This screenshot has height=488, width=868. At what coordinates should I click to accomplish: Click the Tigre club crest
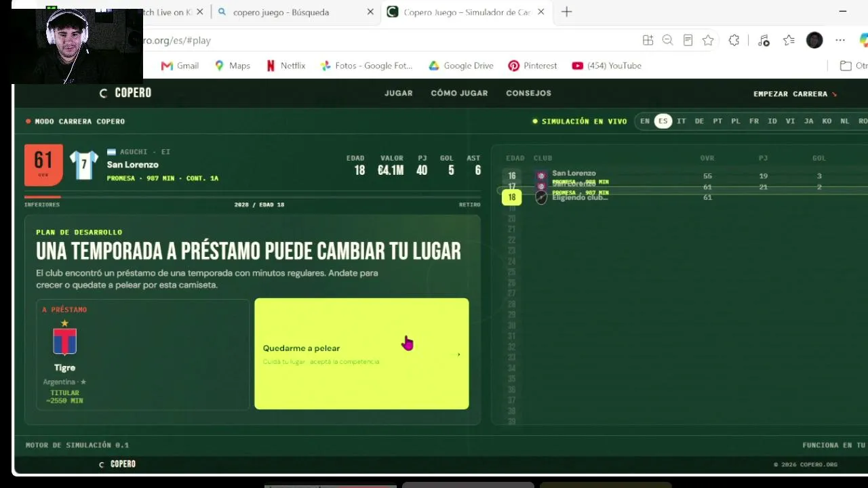point(65,342)
